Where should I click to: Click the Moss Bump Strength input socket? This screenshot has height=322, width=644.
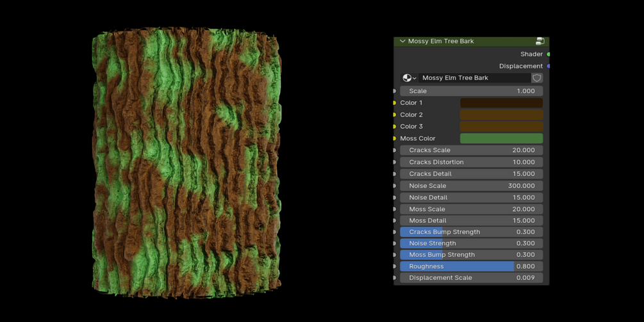coord(395,255)
